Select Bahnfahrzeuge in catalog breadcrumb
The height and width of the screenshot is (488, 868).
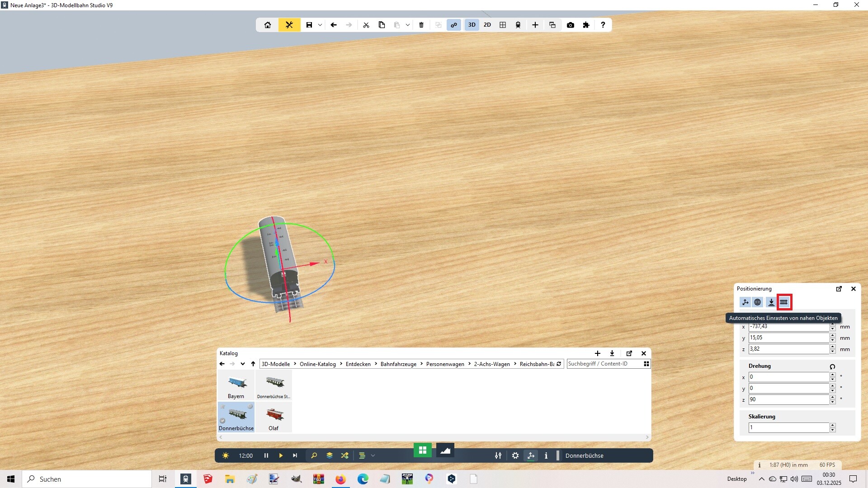click(x=398, y=364)
